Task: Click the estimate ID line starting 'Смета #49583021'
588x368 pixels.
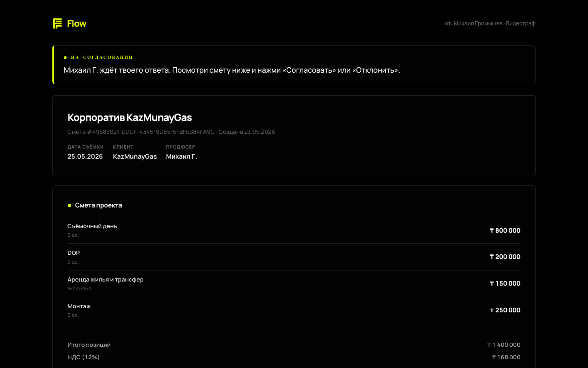Action: pyautogui.click(x=171, y=132)
